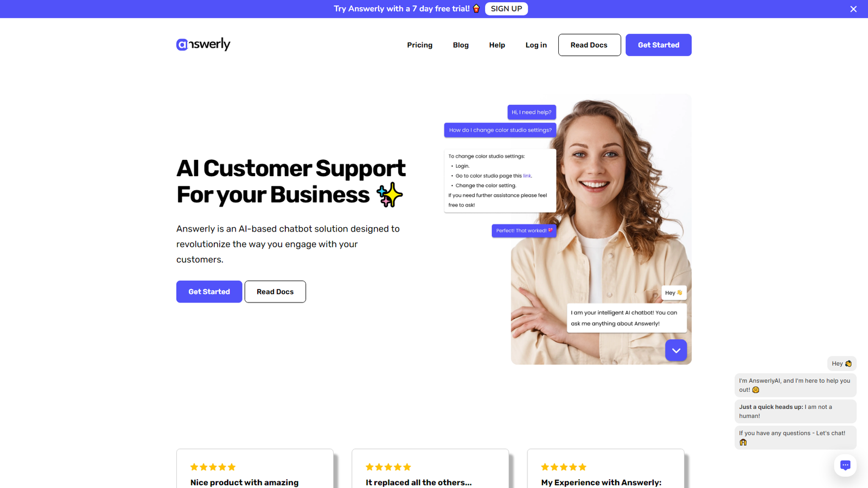Viewport: 868px width, 488px height.
Task: Click Read Docs in the header
Action: coord(589,45)
